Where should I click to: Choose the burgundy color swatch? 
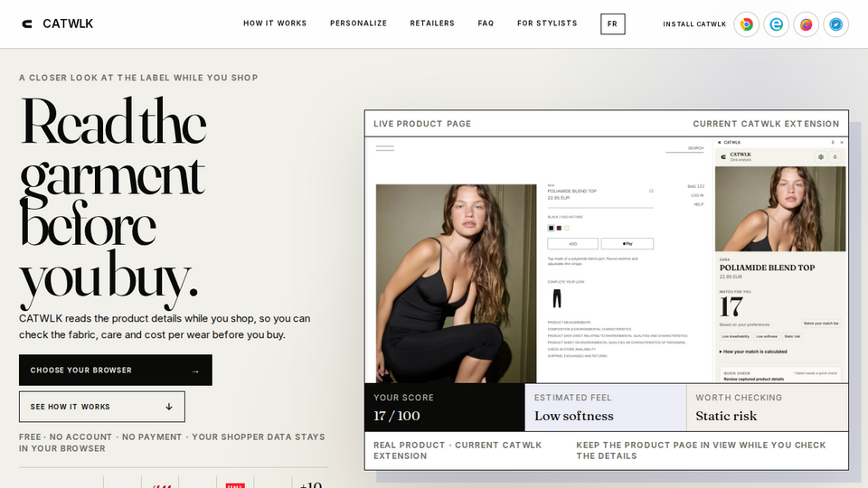click(559, 228)
